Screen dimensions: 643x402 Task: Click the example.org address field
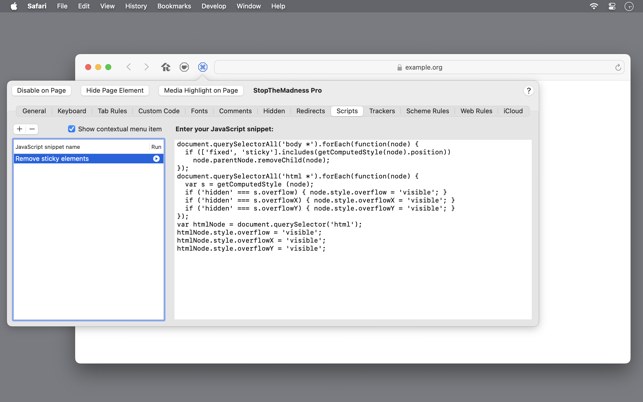click(x=419, y=67)
